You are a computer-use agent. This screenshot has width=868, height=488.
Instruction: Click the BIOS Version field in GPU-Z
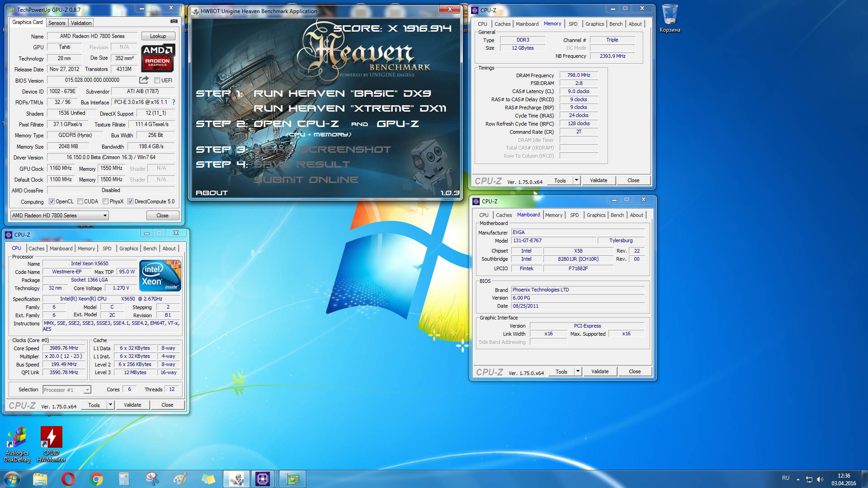[92, 80]
